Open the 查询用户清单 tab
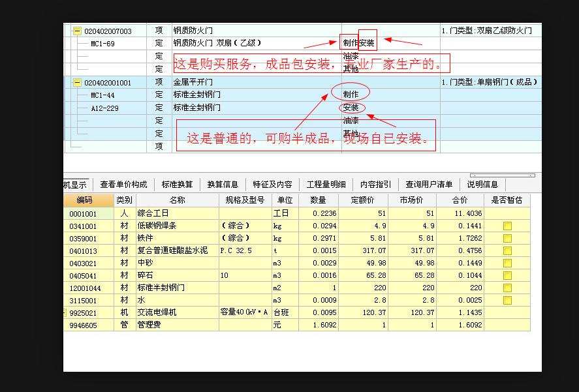The height and width of the screenshot is (392, 579). [x=429, y=184]
